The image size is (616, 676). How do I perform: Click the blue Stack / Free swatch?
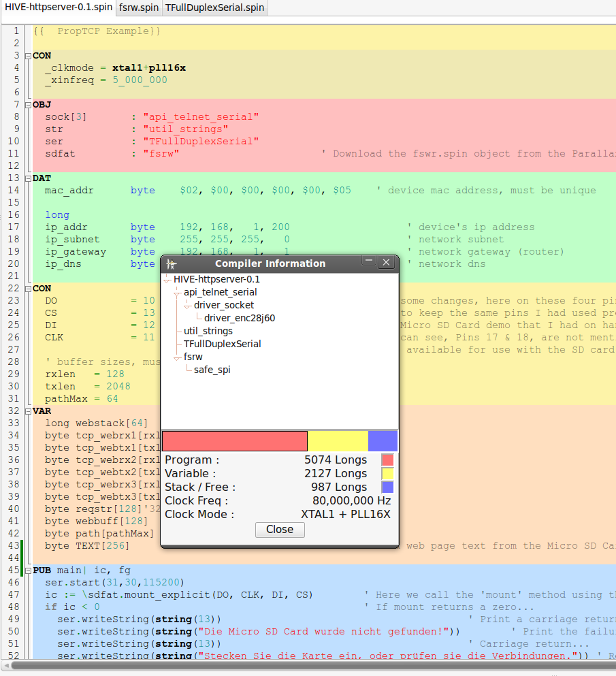click(387, 487)
